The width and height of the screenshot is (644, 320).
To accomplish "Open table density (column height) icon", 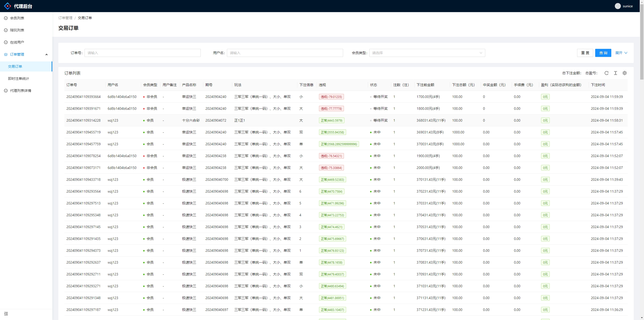I will tap(615, 73).
